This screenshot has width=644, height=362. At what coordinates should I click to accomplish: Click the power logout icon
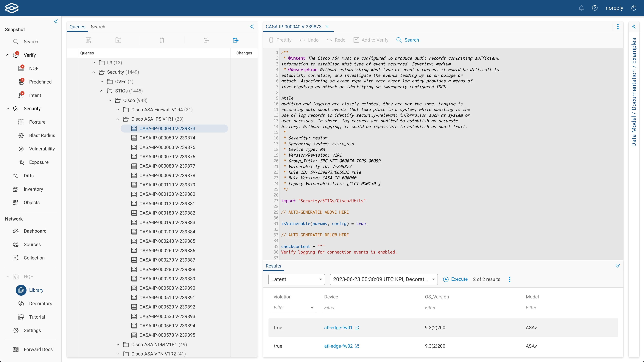[634, 8]
